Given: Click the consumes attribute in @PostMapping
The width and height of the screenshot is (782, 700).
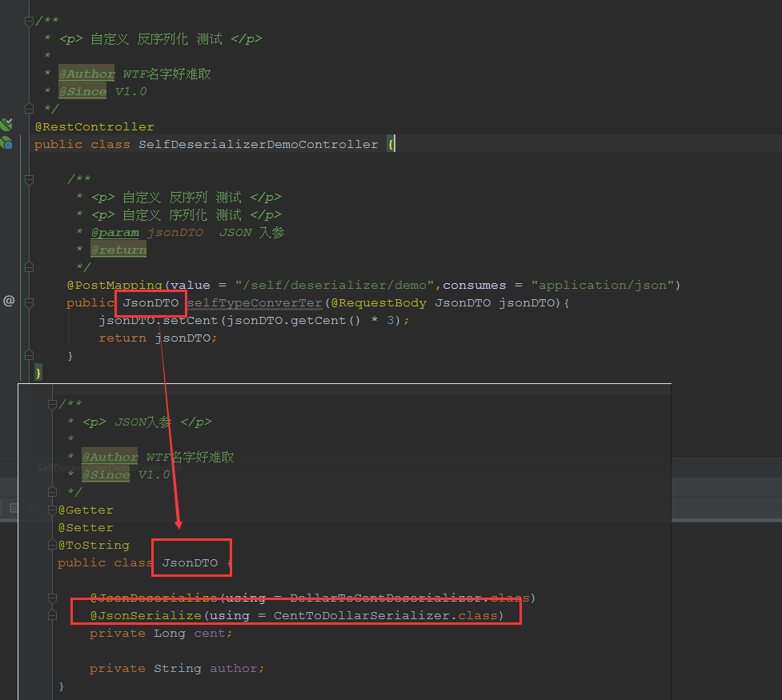Looking at the screenshot, I should pos(475,285).
